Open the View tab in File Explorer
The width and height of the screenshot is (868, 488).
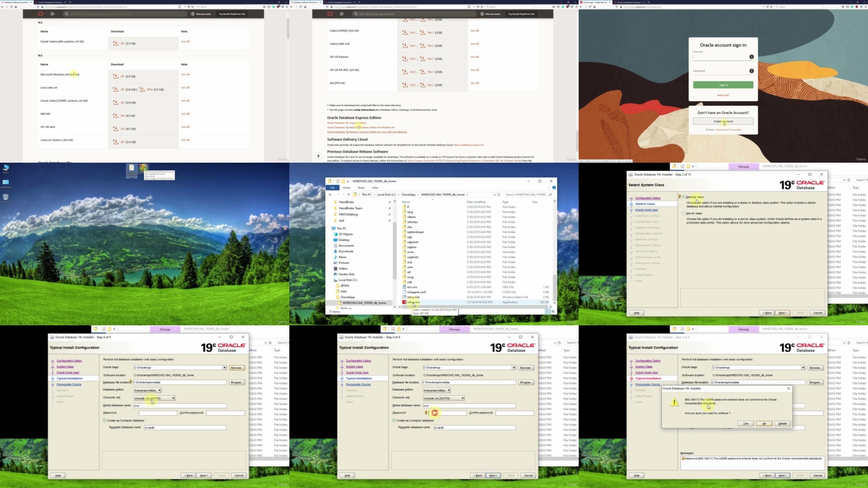pyautogui.click(x=375, y=188)
